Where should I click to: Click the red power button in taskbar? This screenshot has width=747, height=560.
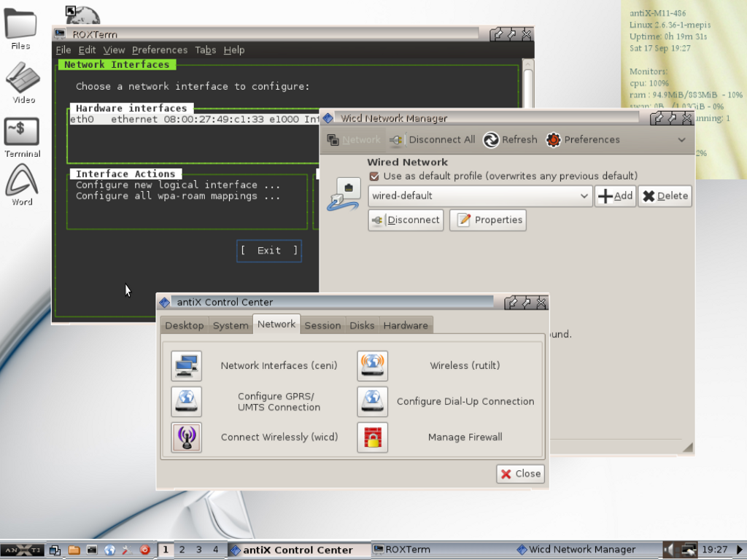point(145,550)
